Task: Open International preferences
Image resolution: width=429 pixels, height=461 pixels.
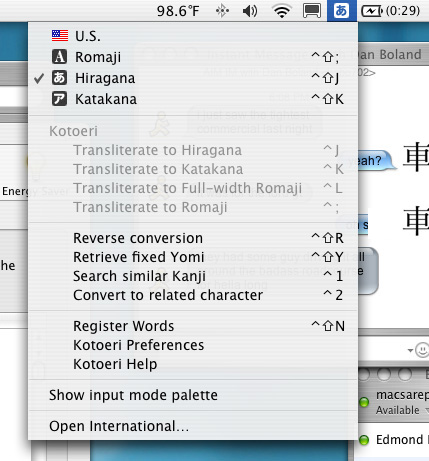Action: pyautogui.click(x=193, y=426)
